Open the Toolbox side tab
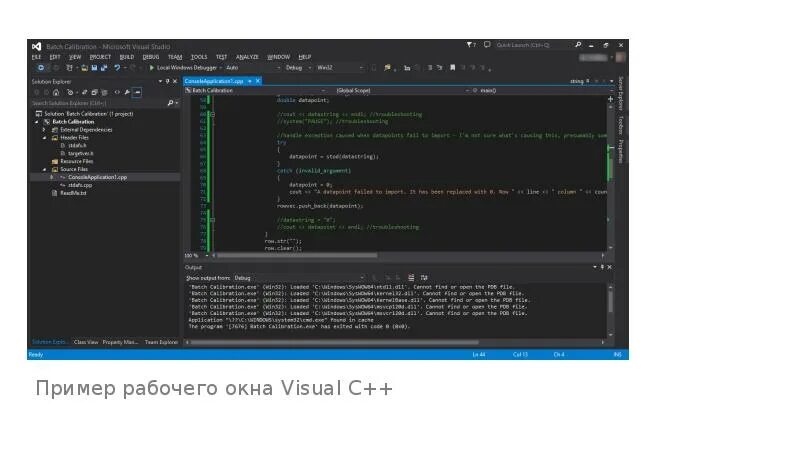The height and width of the screenshot is (450, 800). coord(621,124)
